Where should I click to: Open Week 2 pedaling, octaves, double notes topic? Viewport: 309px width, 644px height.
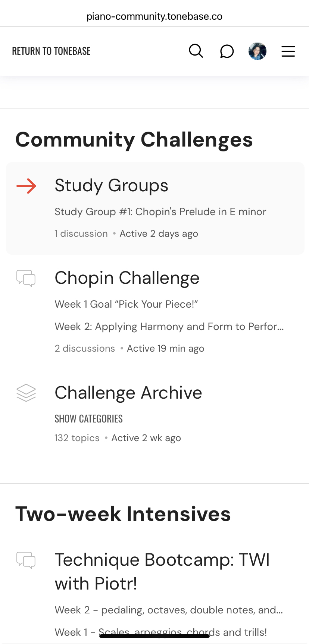[x=169, y=610]
